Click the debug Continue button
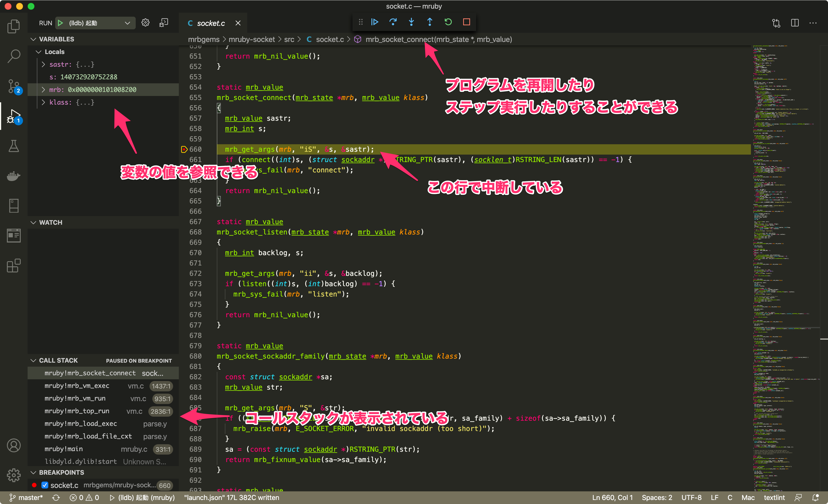 375,22
